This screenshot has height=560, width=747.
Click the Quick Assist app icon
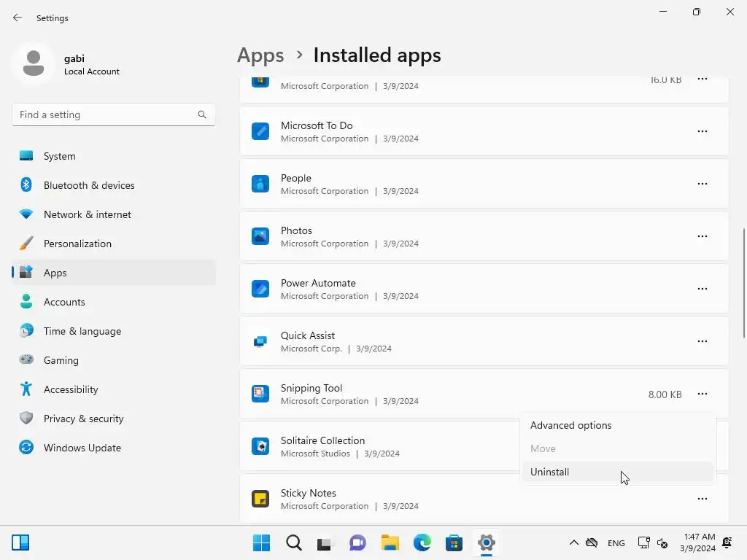pyautogui.click(x=260, y=341)
